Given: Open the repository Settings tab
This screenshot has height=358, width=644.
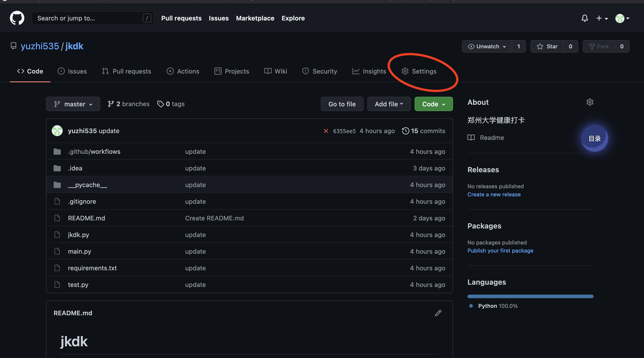Looking at the screenshot, I should click(x=419, y=71).
